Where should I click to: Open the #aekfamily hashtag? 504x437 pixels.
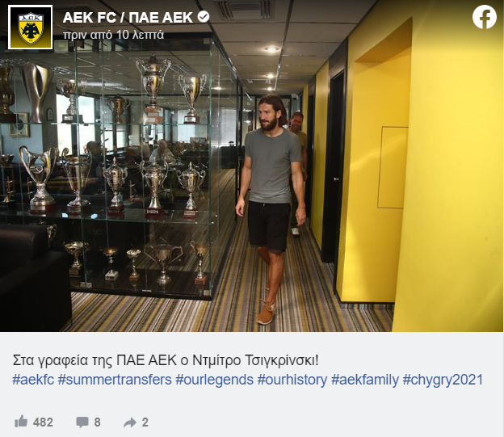point(365,380)
